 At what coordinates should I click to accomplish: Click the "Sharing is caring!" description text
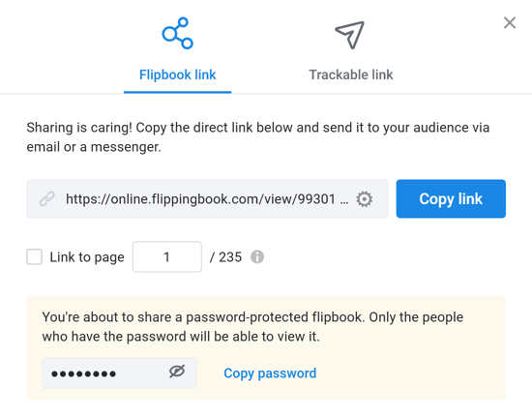[258, 137]
